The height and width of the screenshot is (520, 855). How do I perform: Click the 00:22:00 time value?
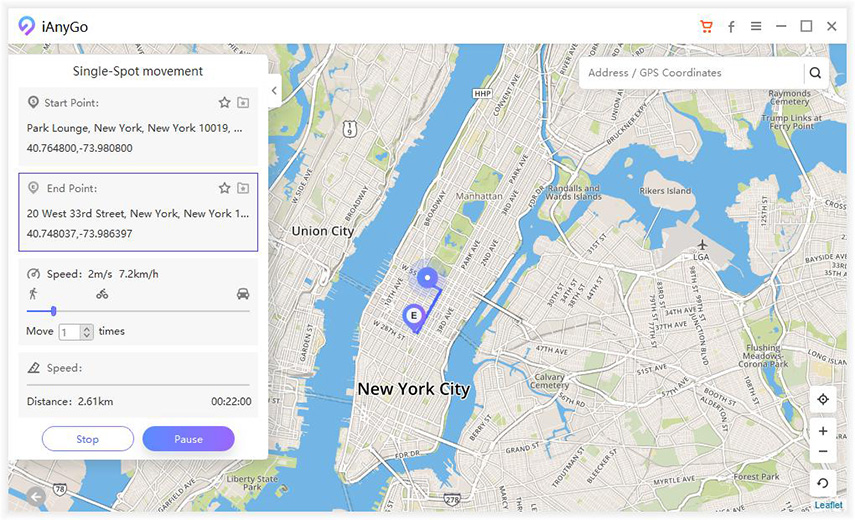click(x=231, y=402)
